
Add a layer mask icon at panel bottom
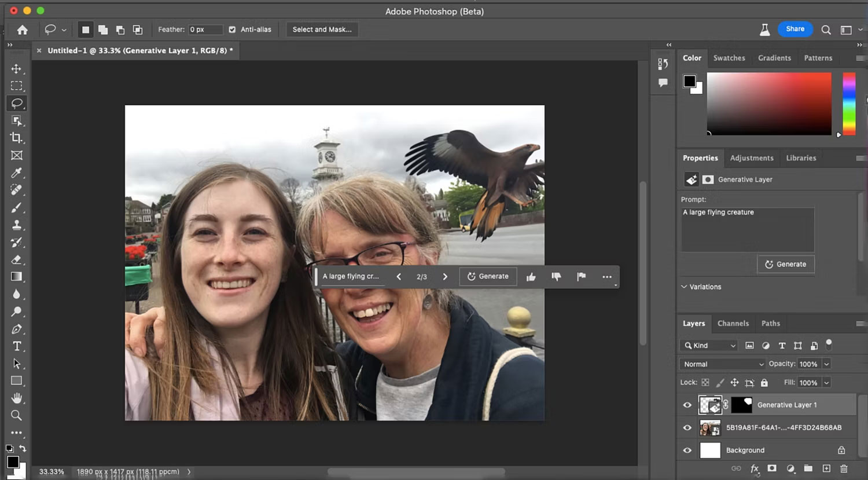(772, 468)
